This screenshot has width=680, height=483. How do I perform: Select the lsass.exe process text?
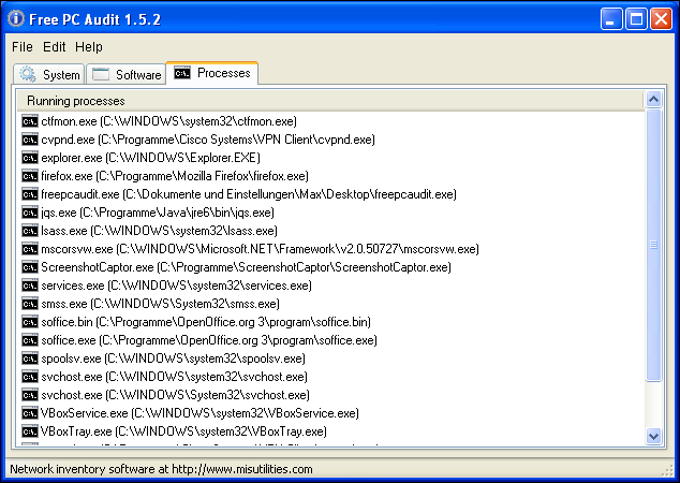pos(160,231)
